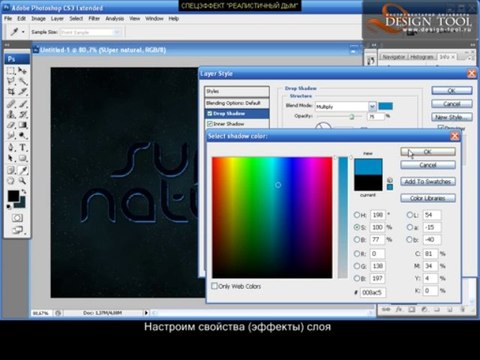Click Add To Swatches
The height and width of the screenshot is (360, 480).
[428, 181]
